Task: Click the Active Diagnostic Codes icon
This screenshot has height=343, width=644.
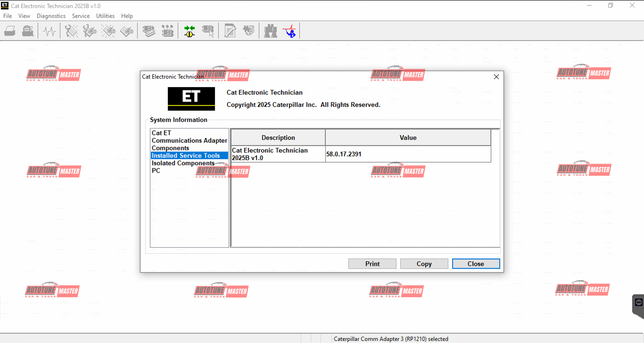Action: click(71, 31)
